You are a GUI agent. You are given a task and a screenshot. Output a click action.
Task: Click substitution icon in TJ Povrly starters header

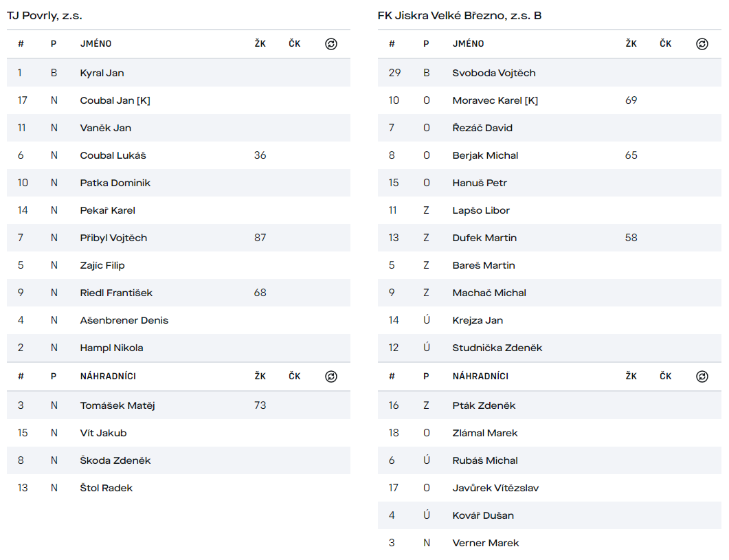(331, 44)
